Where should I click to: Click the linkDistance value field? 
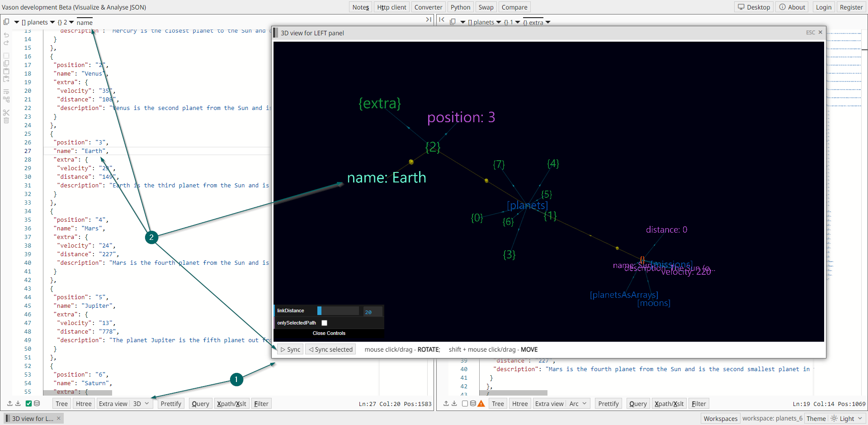[x=373, y=312]
